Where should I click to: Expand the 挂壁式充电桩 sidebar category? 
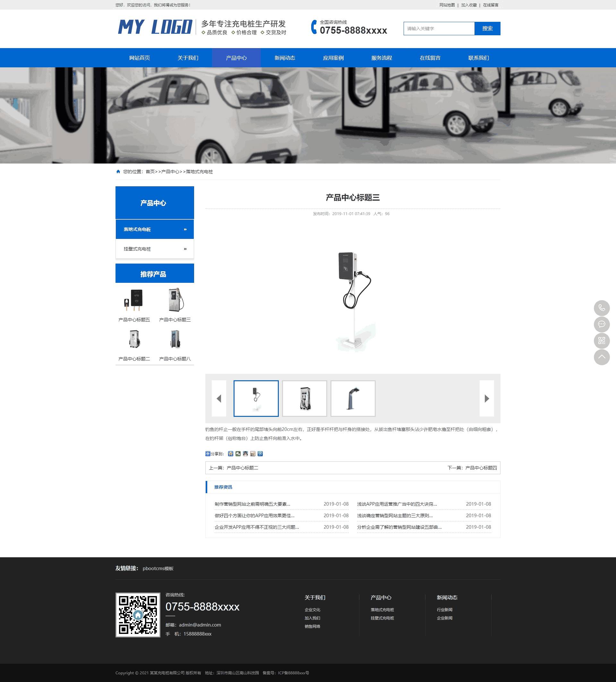pyautogui.click(x=155, y=249)
